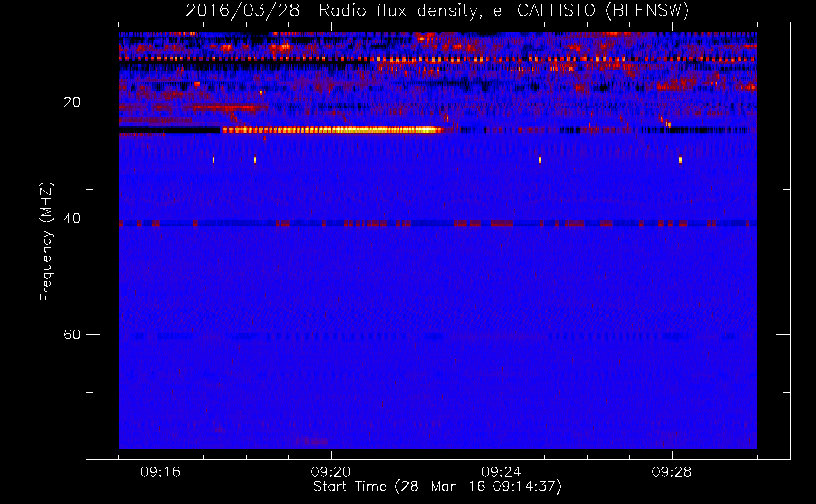Screen dimensions: 816x504
Task: Select the Frequency (MHZ) axis label
Action: (x=46, y=242)
